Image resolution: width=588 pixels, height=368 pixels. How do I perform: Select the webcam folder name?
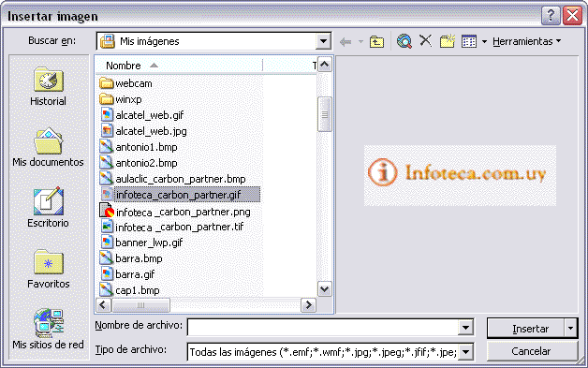tap(134, 83)
